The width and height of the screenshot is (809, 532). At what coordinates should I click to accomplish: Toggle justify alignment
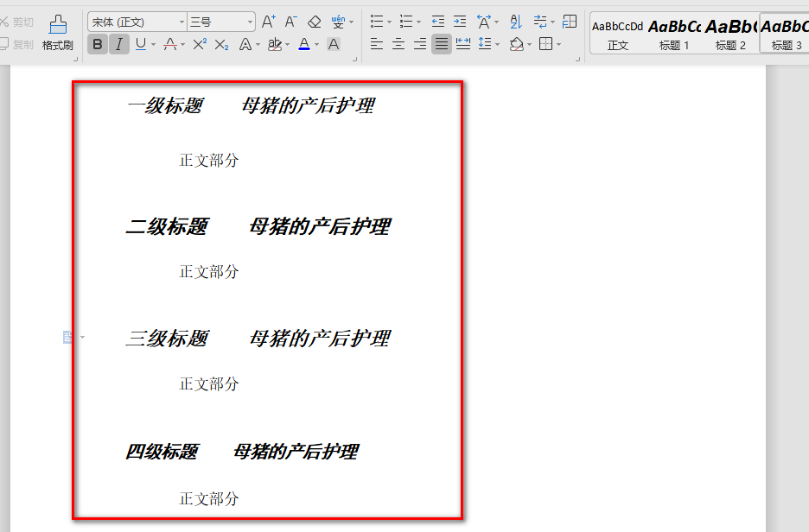pos(442,44)
